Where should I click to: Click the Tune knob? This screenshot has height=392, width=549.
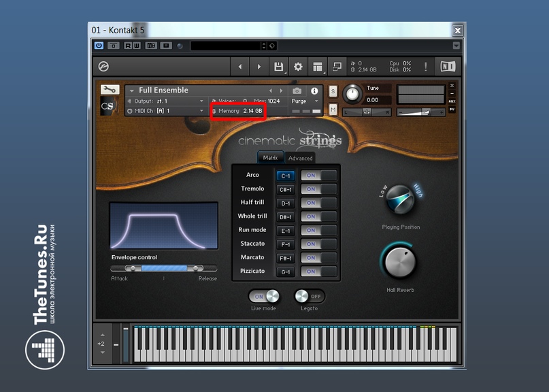pos(352,94)
